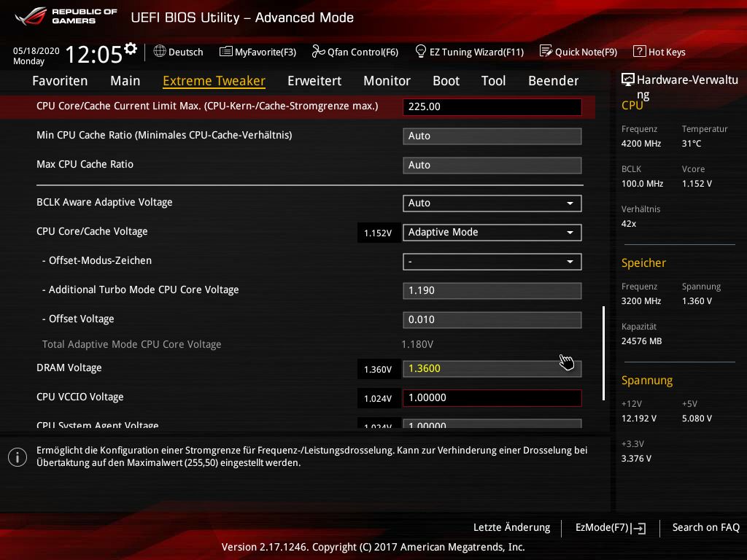Click the Hot Keys question mark icon
Viewport: 747px width, 560px height.
click(639, 52)
